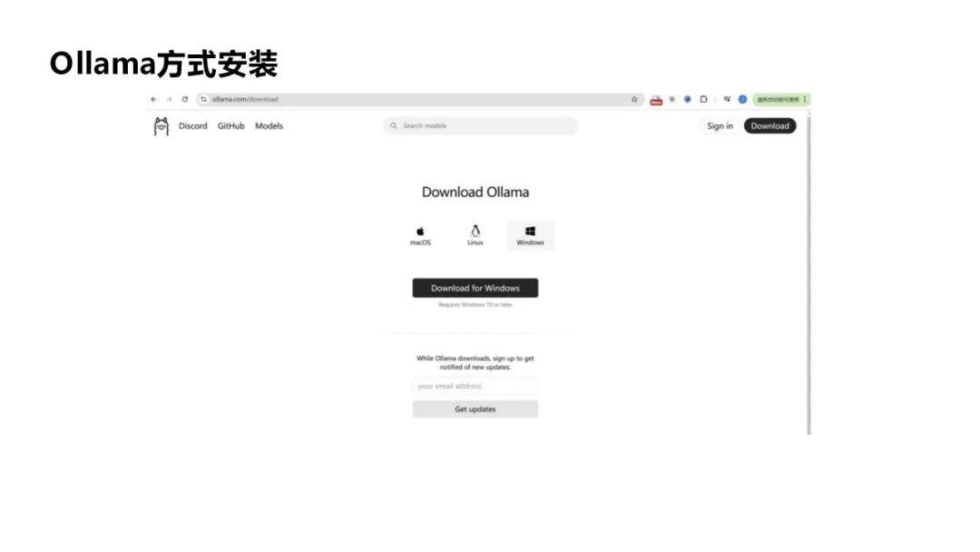980x552 pixels.
Task: Select the Linux platform option
Action: point(475,236)
